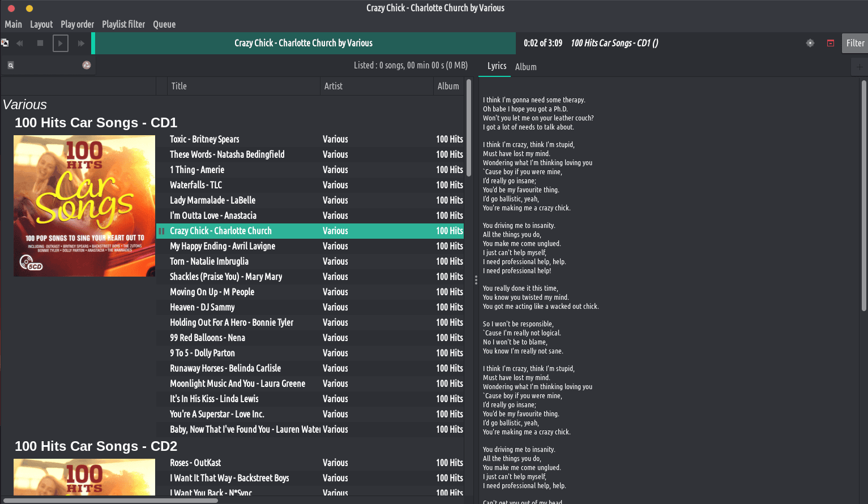Open the Main menu

(x=14, y=24)
